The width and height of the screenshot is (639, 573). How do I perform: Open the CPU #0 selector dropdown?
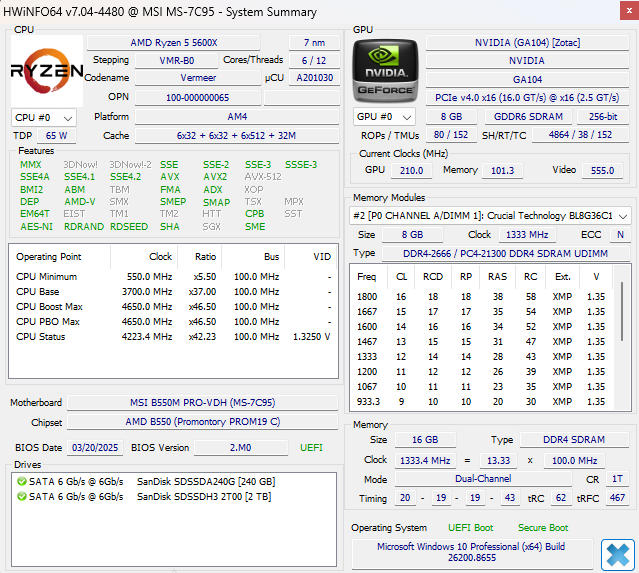[44, 118]
